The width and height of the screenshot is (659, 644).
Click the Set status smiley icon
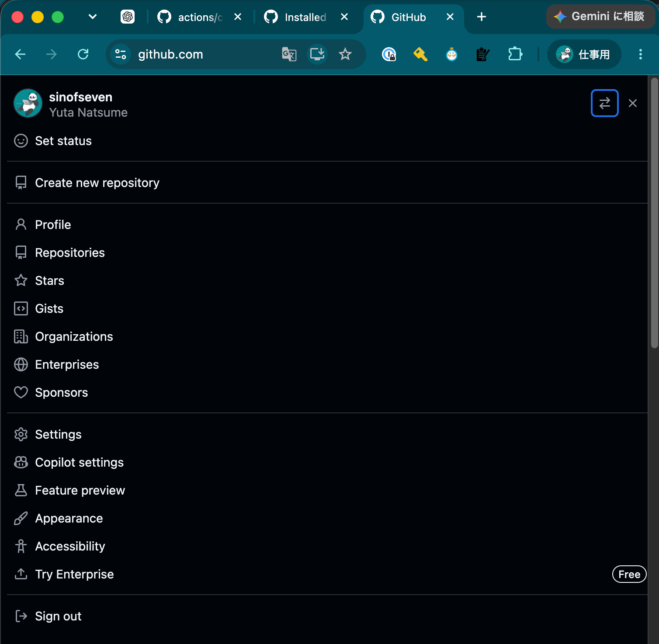(x=21, y=141)
